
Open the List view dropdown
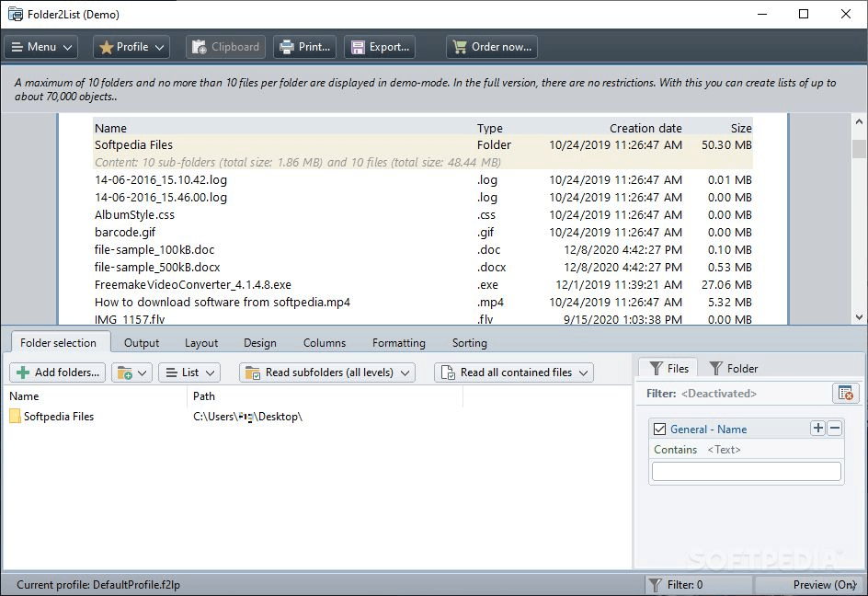click(x=189, y=372)
